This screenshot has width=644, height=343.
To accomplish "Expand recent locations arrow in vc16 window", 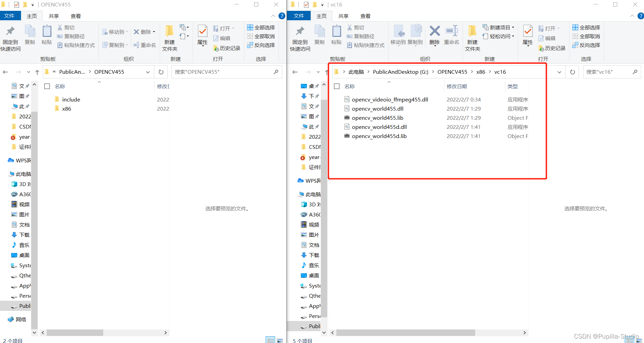I will 318,72.
